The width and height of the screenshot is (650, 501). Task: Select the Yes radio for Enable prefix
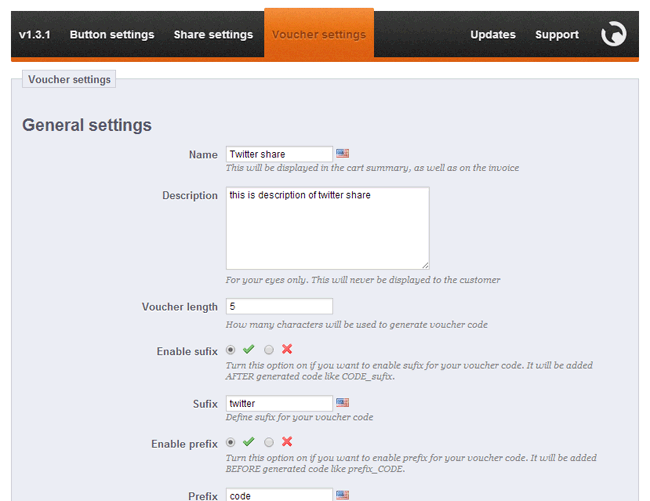[230, 442]
